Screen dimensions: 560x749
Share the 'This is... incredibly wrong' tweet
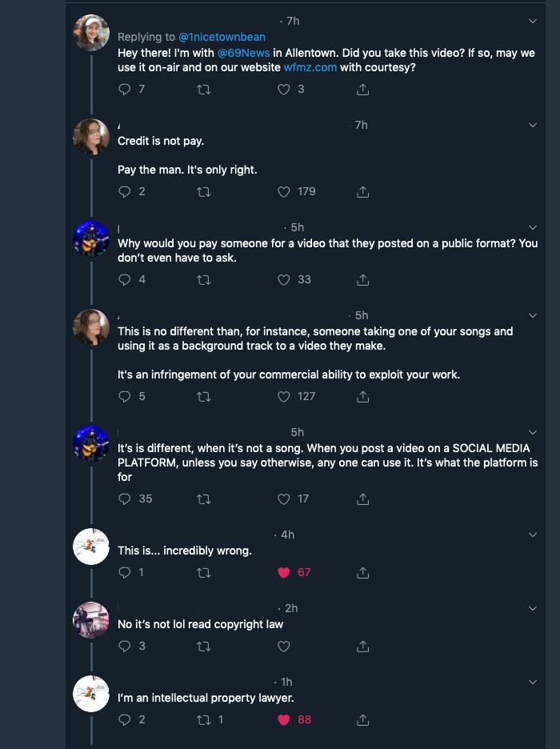363,573
